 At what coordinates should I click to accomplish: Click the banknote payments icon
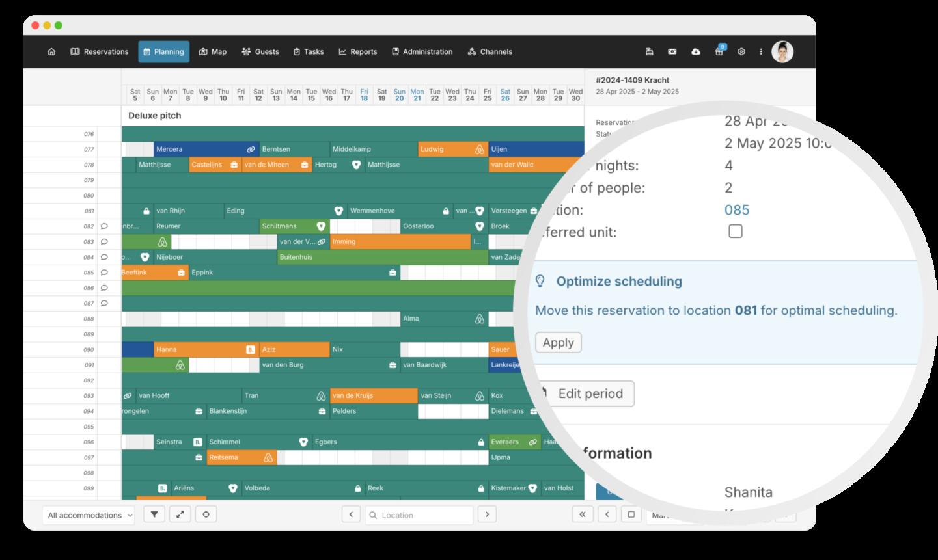click(x=672, y=52)
